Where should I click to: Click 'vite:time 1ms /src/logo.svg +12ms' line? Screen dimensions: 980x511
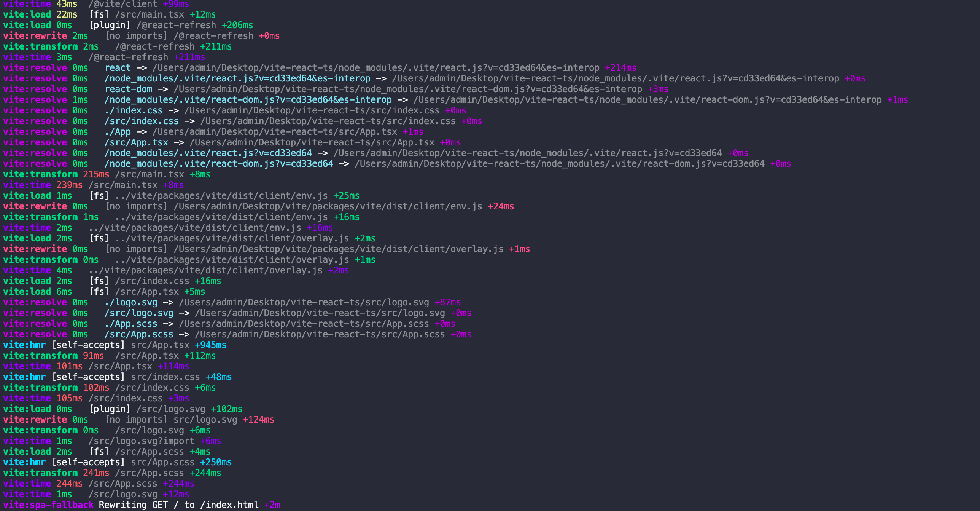96,494
